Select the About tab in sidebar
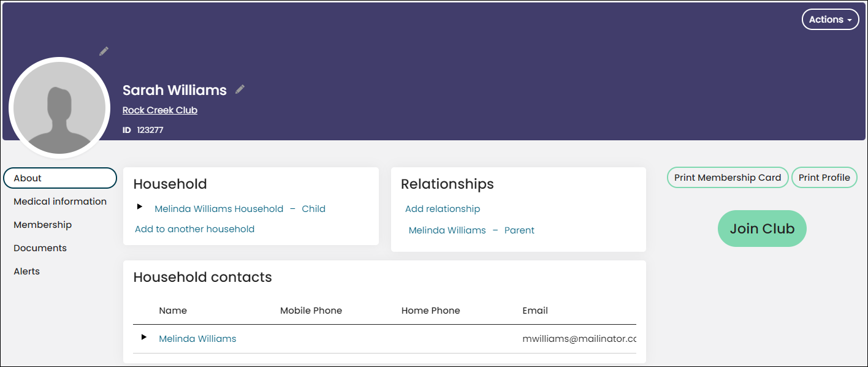Image resolution: width=868 pixels, height=367 pixels. pyautogui.click(x=60, y=178)
